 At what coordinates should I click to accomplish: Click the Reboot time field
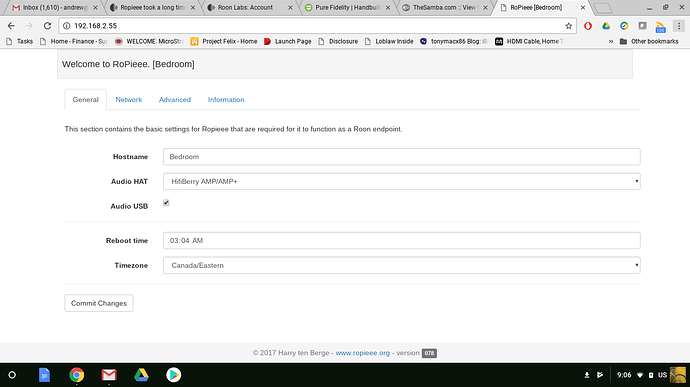click(401, 240)
